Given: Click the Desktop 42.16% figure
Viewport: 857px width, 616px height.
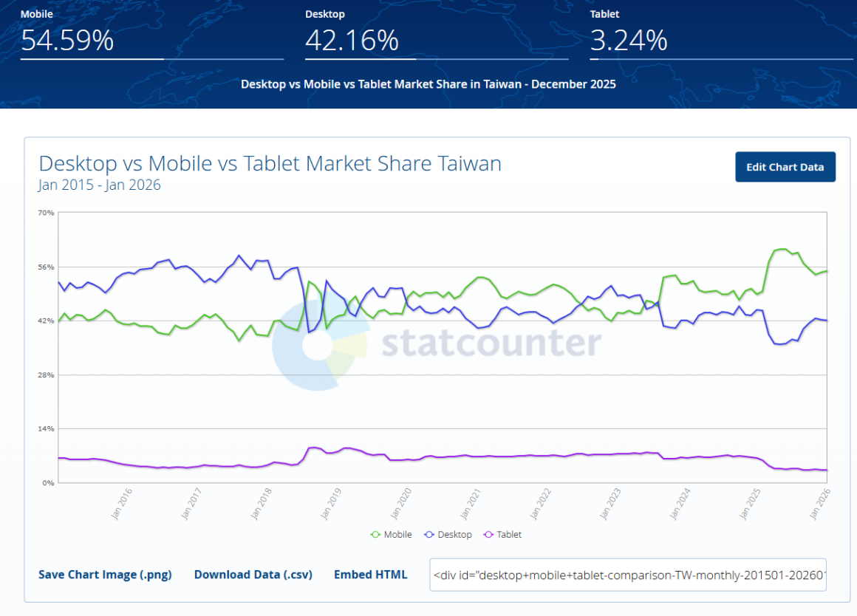Looking at the screenshot, I should 352,40.
